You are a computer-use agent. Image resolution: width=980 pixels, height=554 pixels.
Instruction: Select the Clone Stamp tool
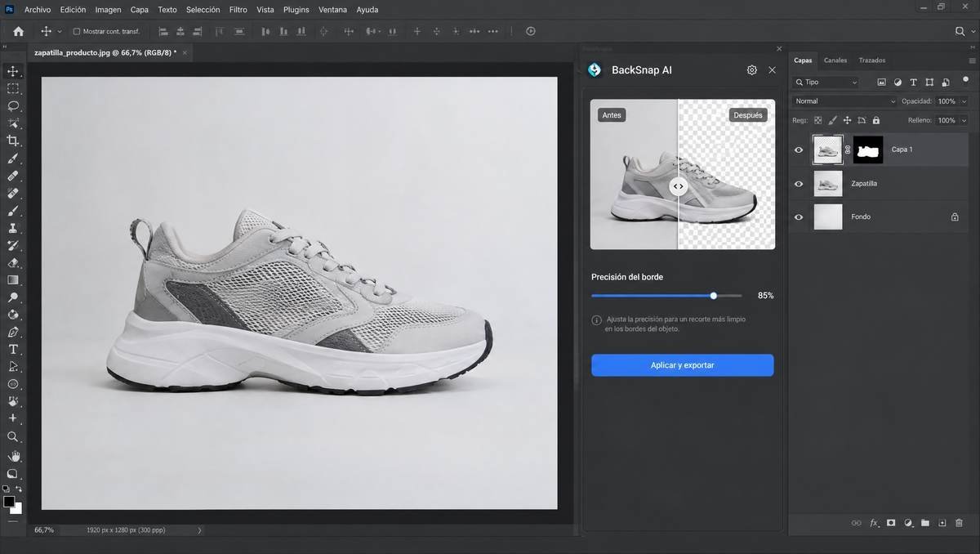coord(13,228)
